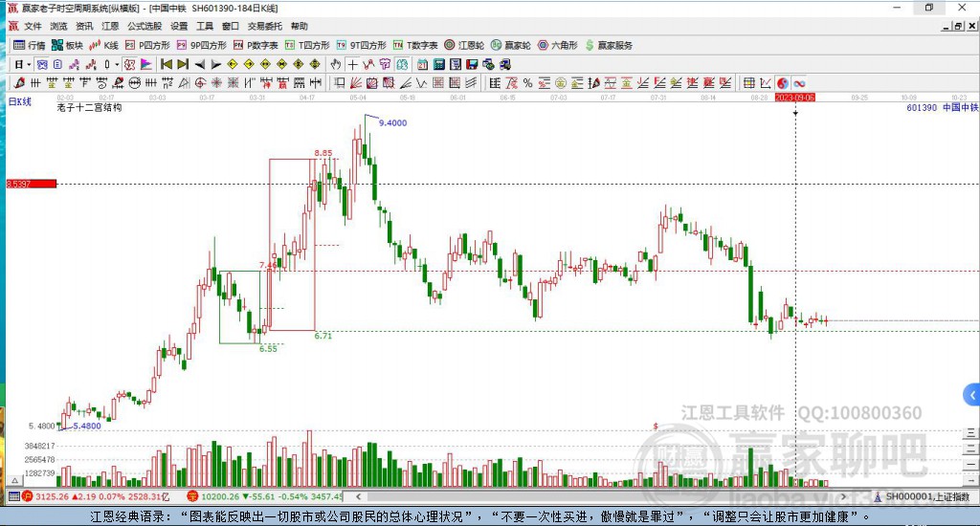This screenshot has height=526, width=980.
Task: Open the 9T四方形 tool
Action: coord(361,45)
